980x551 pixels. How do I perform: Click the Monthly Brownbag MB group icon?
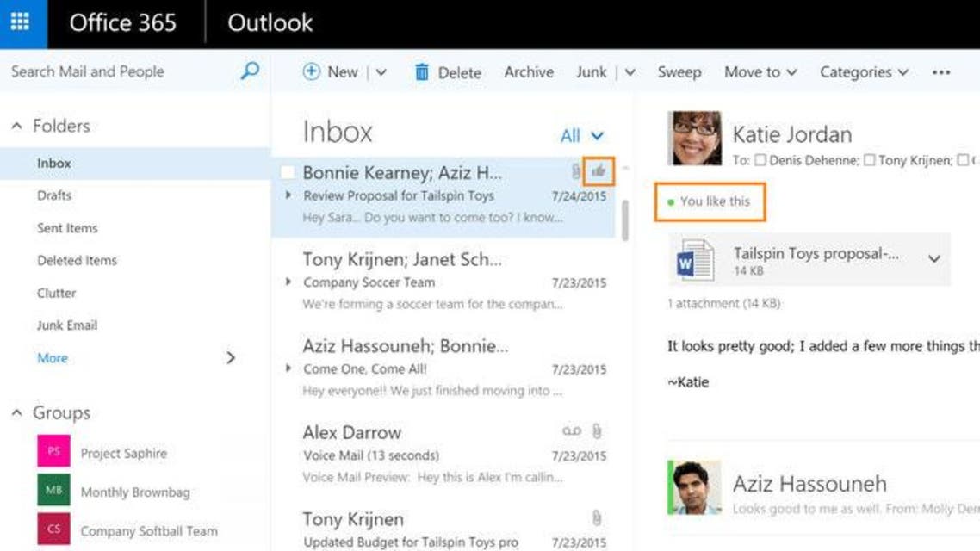[x=53, y=490]
